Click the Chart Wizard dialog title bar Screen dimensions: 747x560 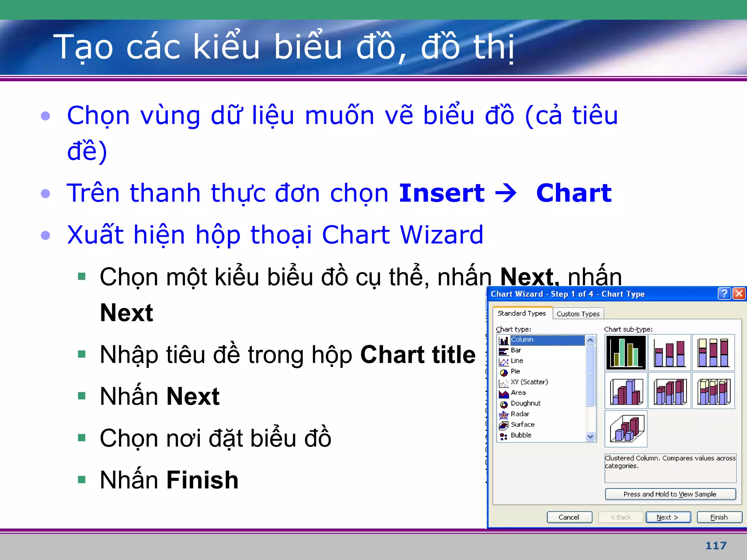pyautogui.click(x=602, y=294)
